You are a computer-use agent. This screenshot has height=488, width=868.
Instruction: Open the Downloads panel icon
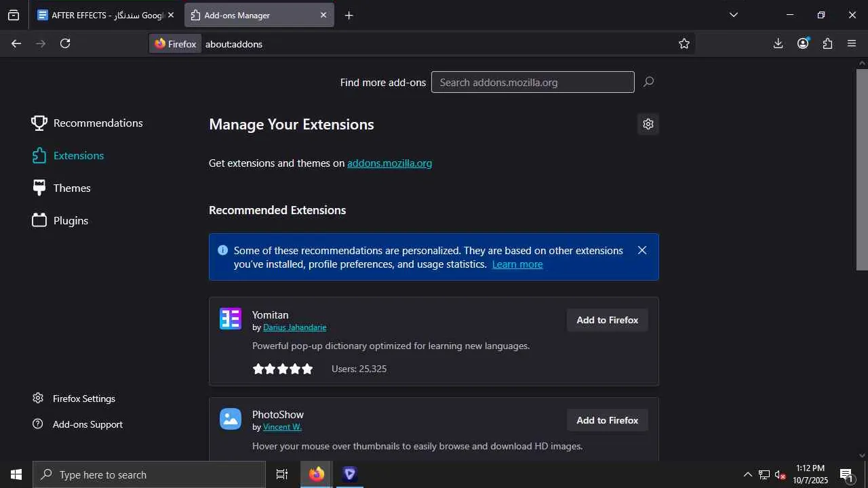[x=778, y=43]
